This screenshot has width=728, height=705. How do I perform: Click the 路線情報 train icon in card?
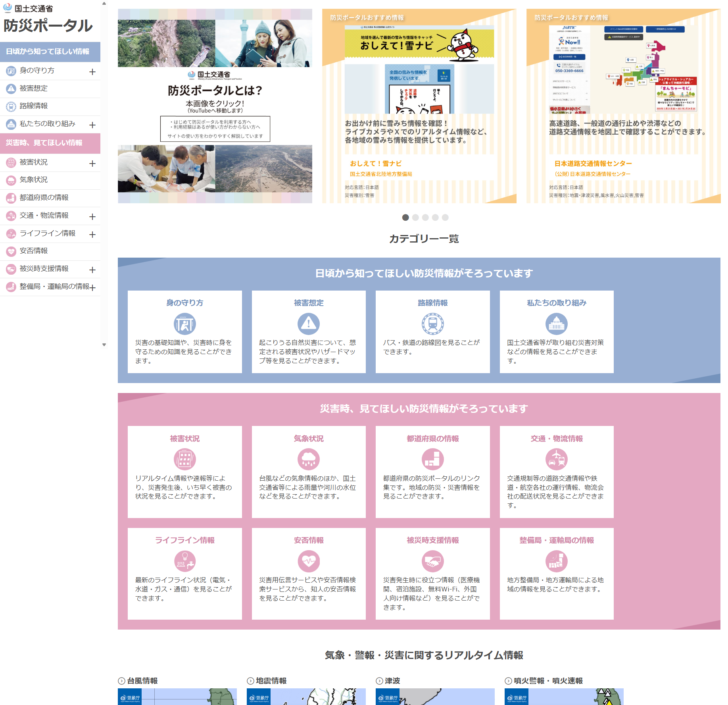(432, 324)
